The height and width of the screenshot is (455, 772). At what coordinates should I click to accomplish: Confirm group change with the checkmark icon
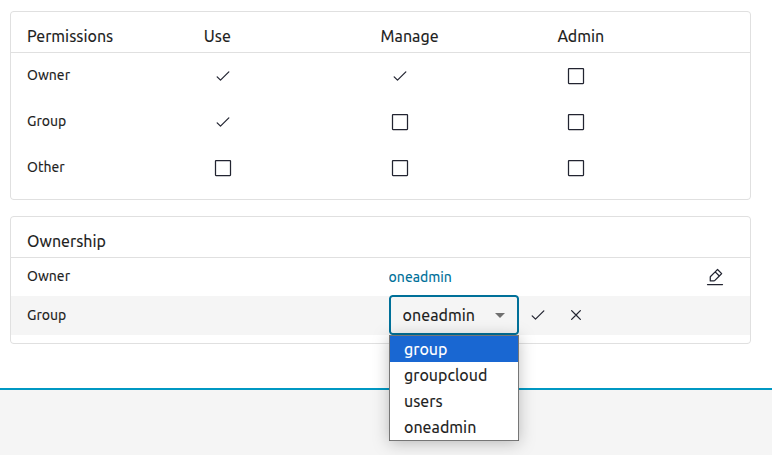point(538,315)
